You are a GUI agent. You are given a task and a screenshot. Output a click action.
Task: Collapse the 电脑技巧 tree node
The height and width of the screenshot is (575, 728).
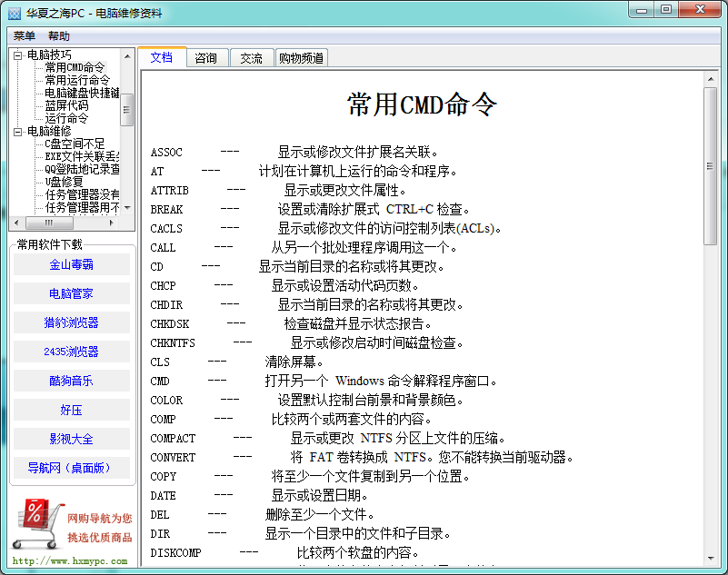(17, 55)
